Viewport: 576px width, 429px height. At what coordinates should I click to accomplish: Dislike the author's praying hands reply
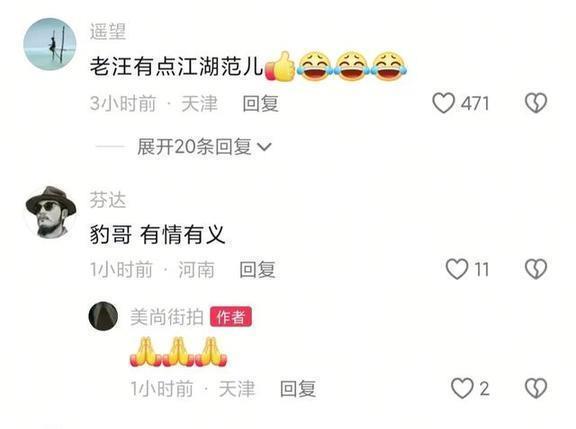[536, 388]
